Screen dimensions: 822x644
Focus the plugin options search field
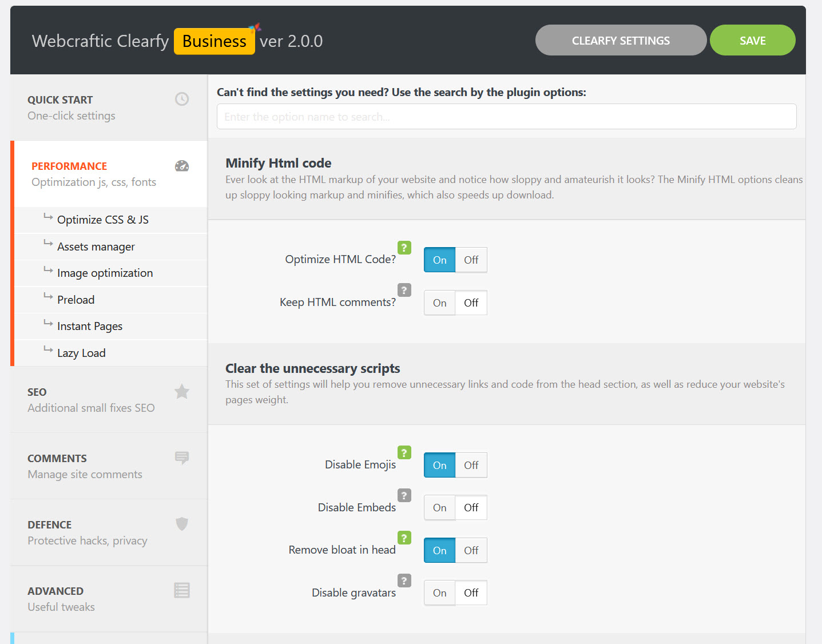[x=506, y=117]
